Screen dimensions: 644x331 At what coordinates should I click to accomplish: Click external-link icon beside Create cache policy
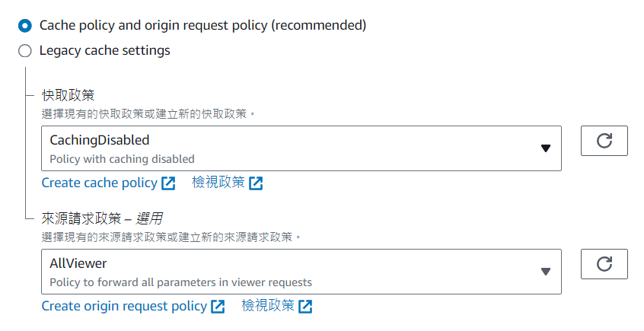[x=168, y=183]
